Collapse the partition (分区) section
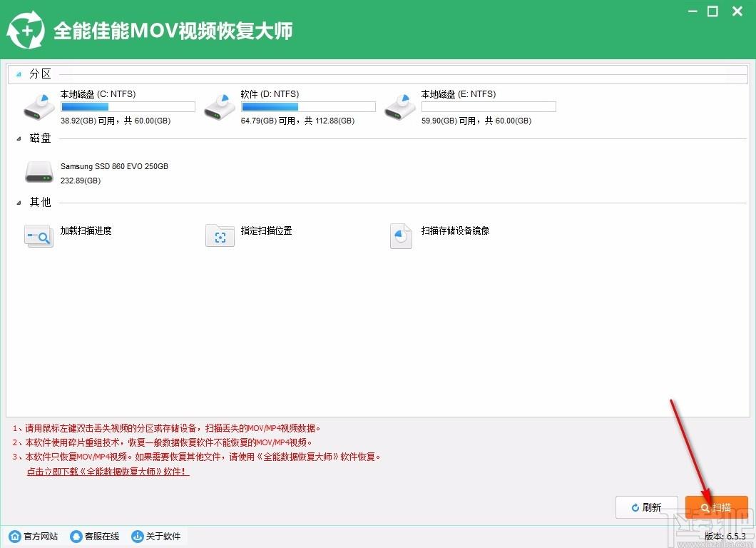 pyautogui.click(x=19, y=74)
